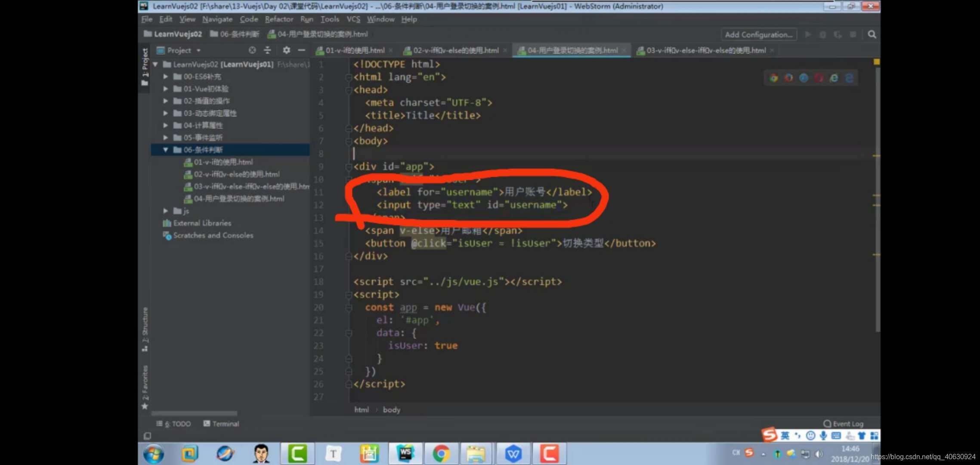Open Project panel settings gear
The width and height of the screenshot is (980, 465).
[286, 50]
